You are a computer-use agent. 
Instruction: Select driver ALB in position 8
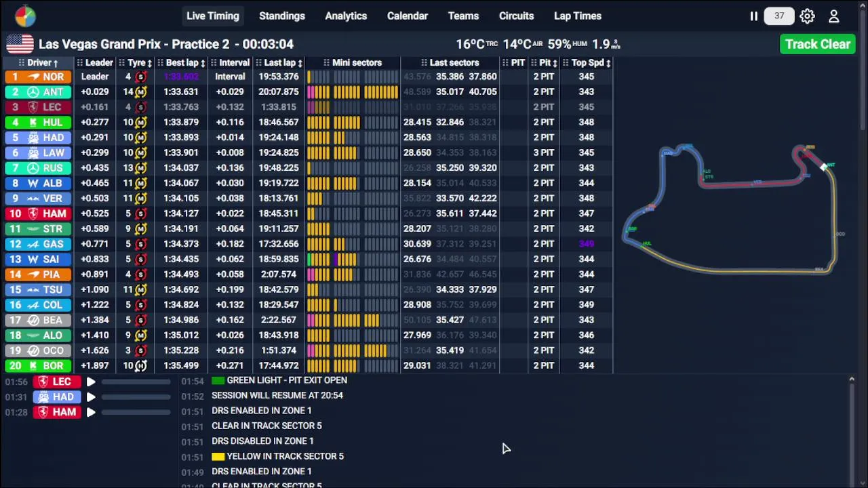pyautogui.click(x=39, y=183)
